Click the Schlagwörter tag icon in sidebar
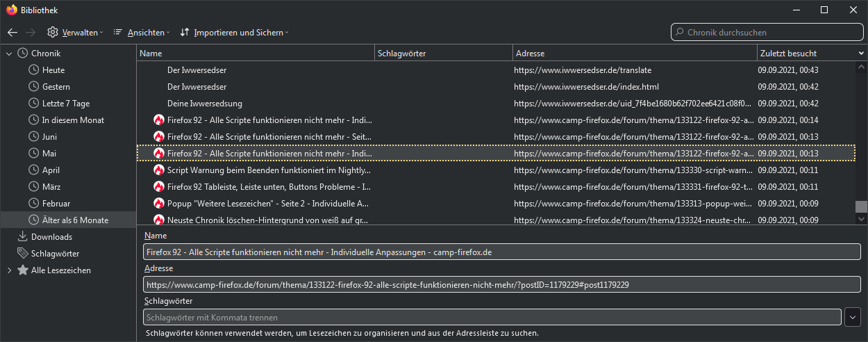The width and height of the screenshot is (868, 342). click(x=22, y=254)
